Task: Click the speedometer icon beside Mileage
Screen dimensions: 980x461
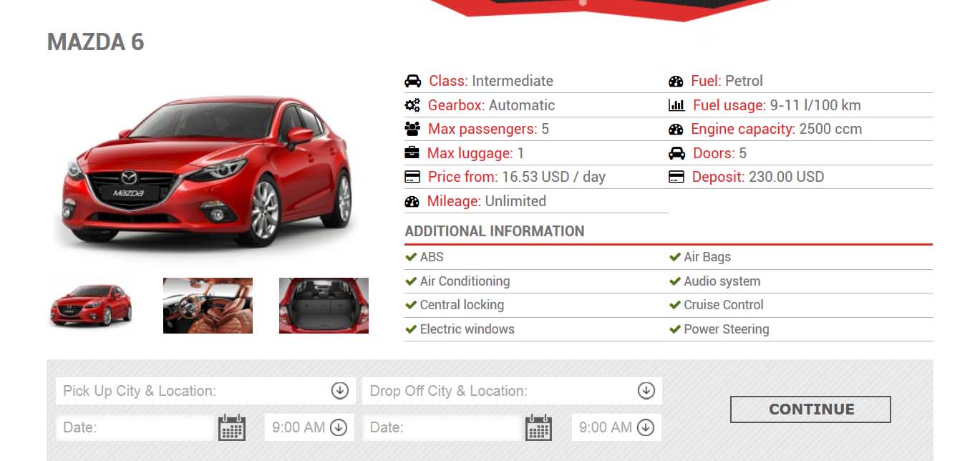Action: pyautogui.click(x=412, y=201)
